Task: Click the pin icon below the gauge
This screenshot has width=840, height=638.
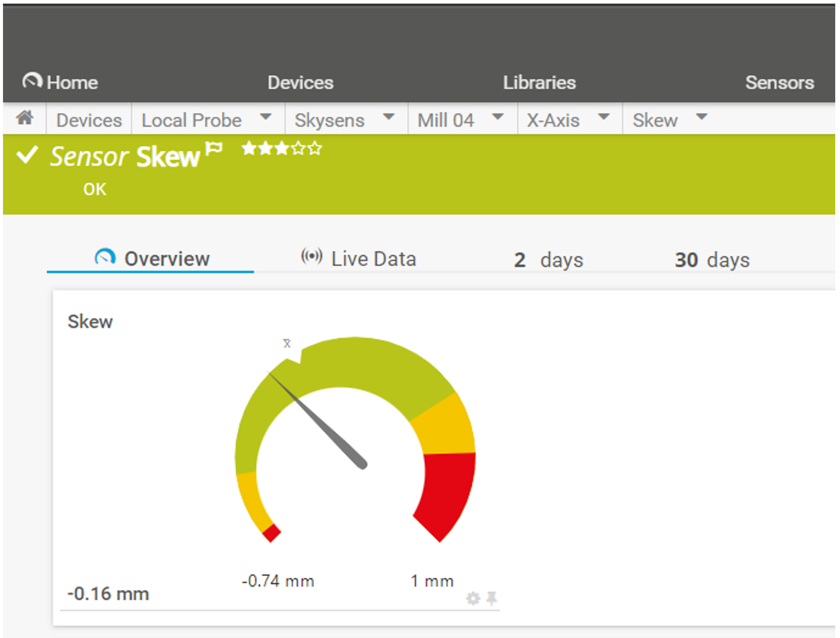Action: click(x=492, y=598)
